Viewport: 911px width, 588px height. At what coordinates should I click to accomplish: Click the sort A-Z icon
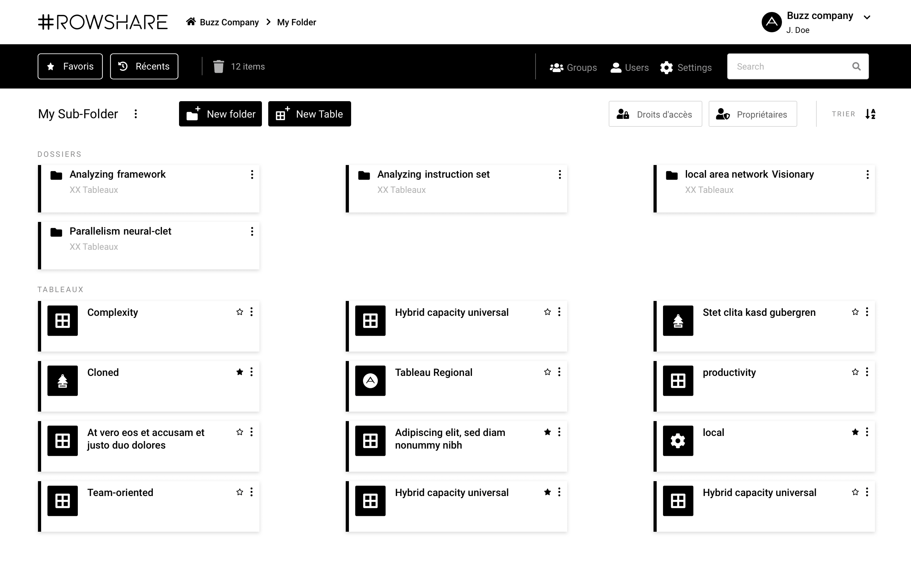click(x=870, y=114)
